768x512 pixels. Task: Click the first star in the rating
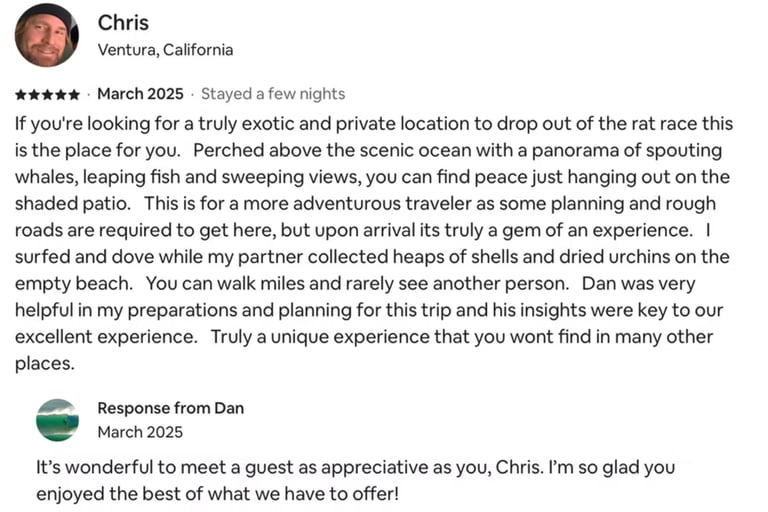pyautogui.click(x=21, y=94)
